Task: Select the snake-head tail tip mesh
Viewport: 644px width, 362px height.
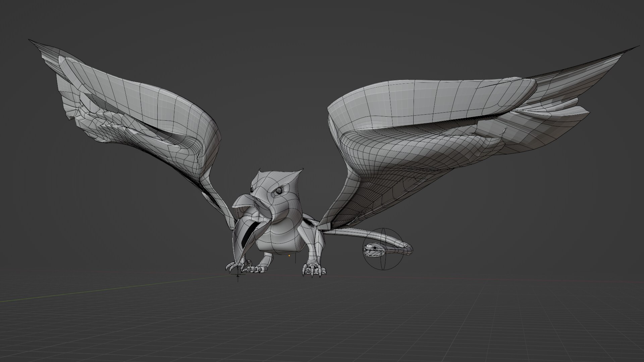Action: [x=373, y=250]
